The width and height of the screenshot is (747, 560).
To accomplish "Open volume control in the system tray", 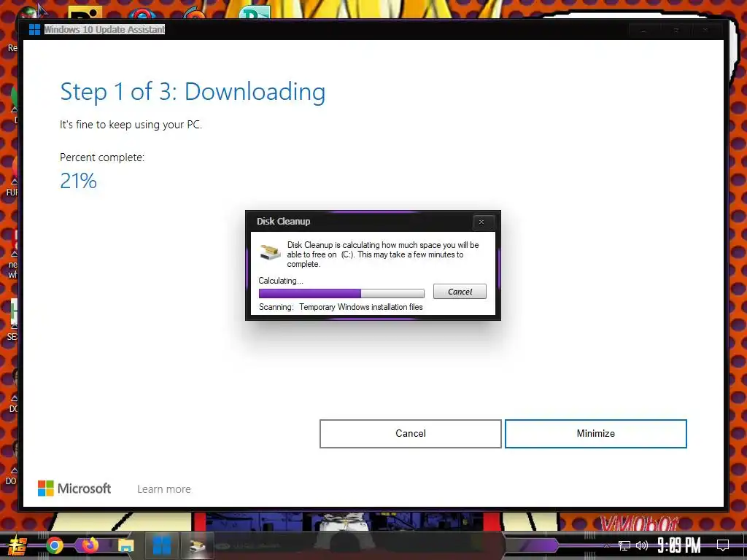I will click(642, 545).
